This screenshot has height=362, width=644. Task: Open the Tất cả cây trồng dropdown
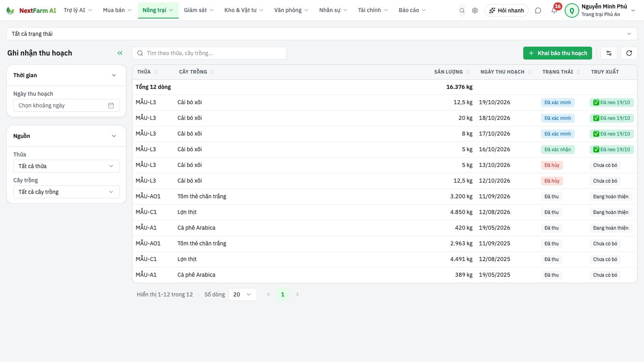(x=66, y=192)
